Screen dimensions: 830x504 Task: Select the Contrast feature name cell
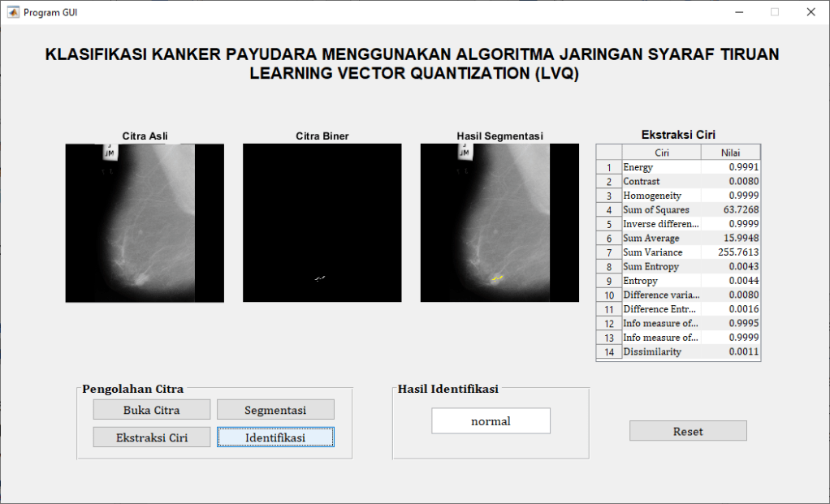click(x=661, y=182)
